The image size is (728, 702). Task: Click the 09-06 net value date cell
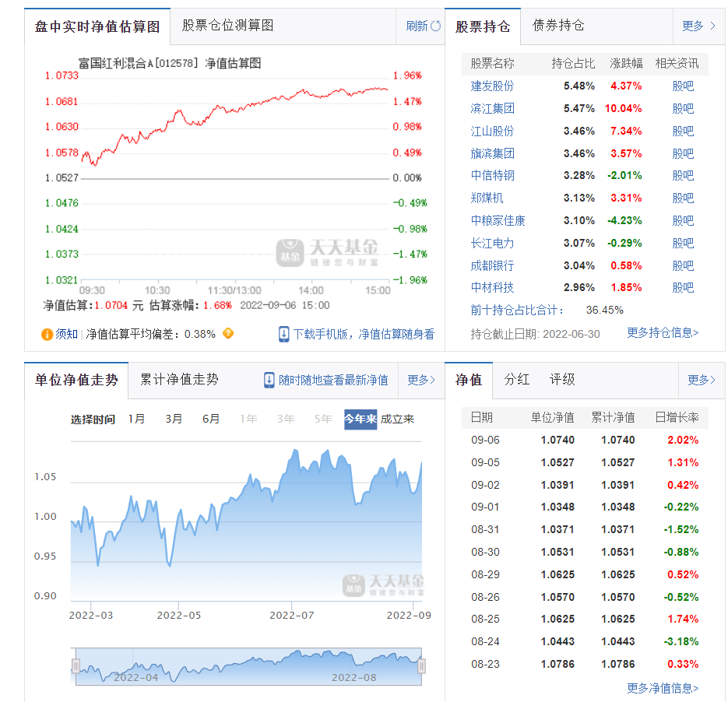pyautogui.click(x=485, y=440)
